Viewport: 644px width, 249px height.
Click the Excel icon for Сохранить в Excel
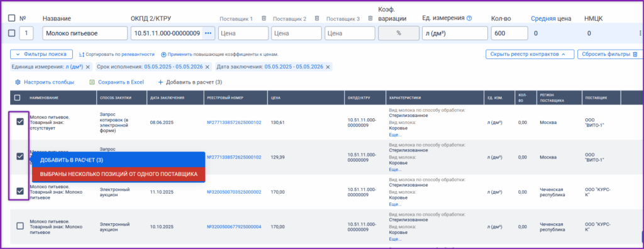(92, 82)
